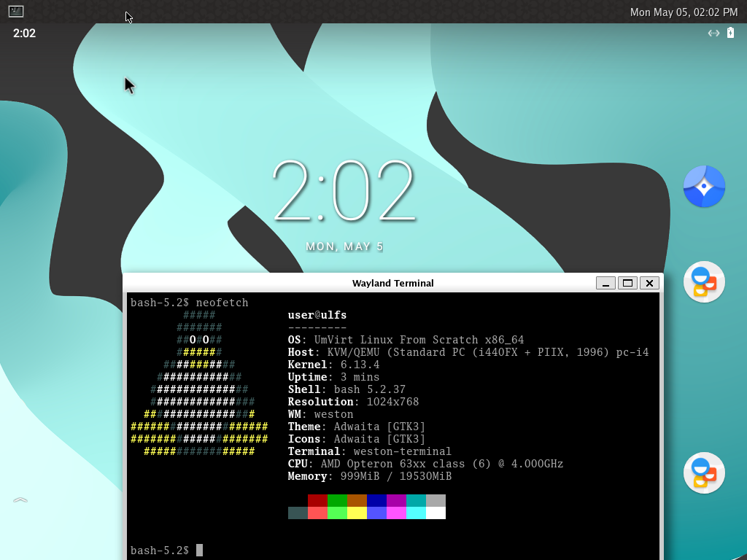The width and height of the screenshot is (747, 560).
Task: Launch the terminal from the top panel
Action: coord(16,12)
